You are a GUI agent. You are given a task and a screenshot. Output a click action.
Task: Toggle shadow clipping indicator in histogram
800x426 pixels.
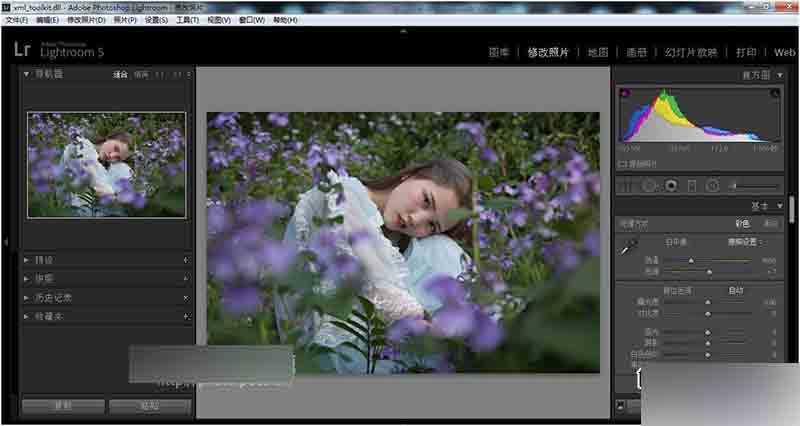click(624, 93)
